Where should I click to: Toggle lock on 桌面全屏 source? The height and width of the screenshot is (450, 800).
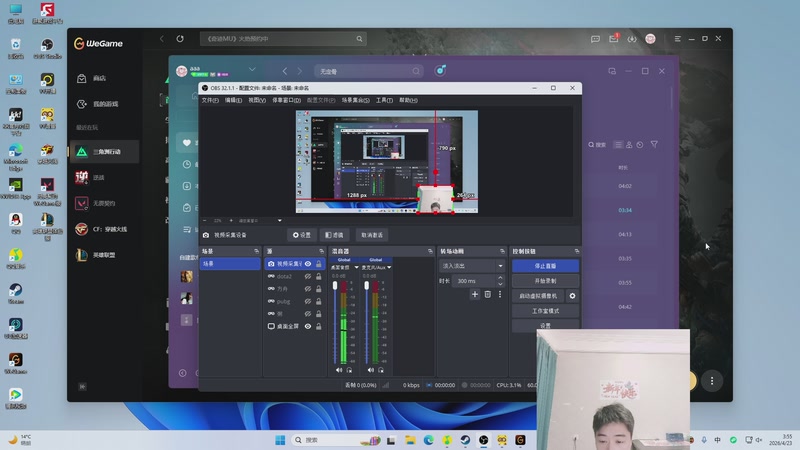(319, 326)
